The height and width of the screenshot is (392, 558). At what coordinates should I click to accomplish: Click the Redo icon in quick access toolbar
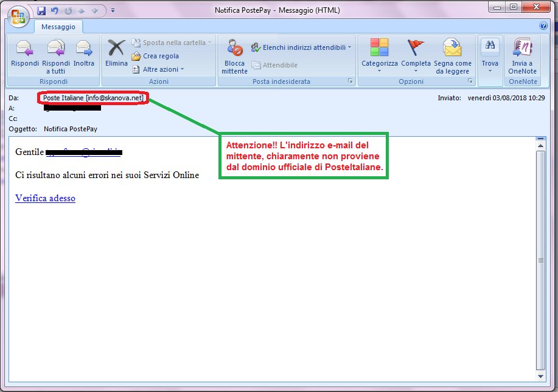(x=68, y=11)
